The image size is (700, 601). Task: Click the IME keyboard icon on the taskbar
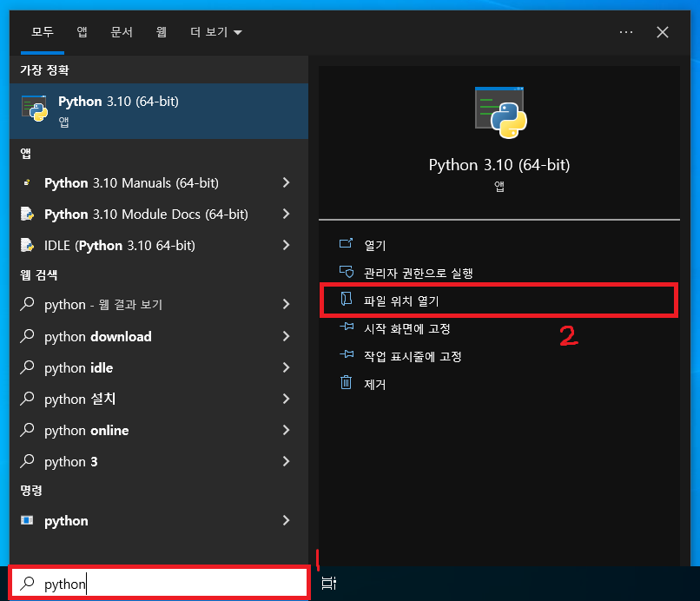click(x=329, y=583)
